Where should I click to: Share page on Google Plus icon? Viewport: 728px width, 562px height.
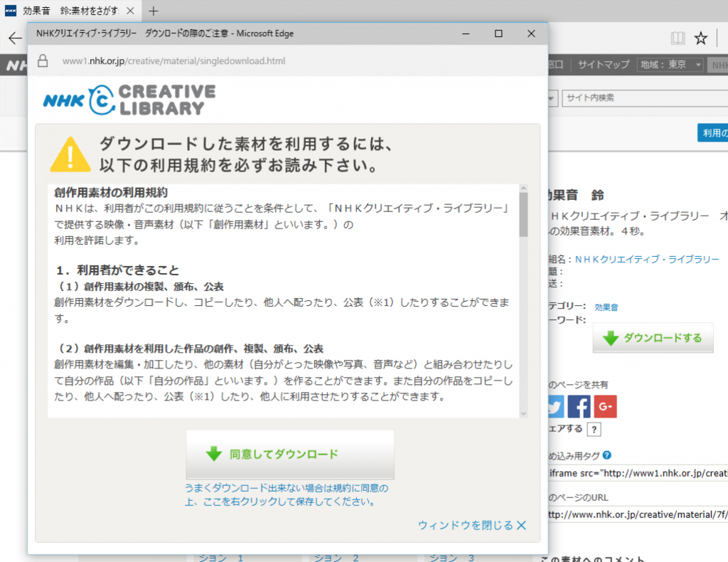click(606, 406)
